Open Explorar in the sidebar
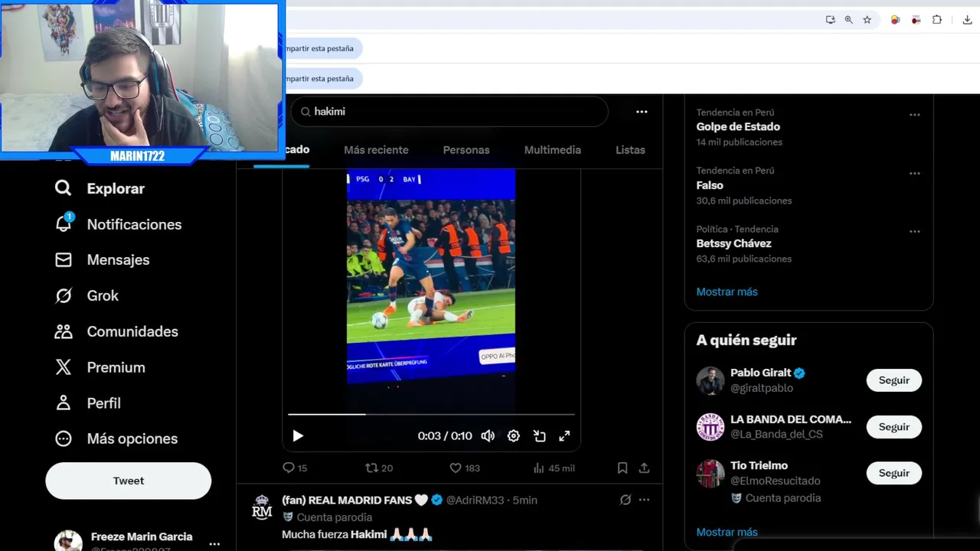 100,188
